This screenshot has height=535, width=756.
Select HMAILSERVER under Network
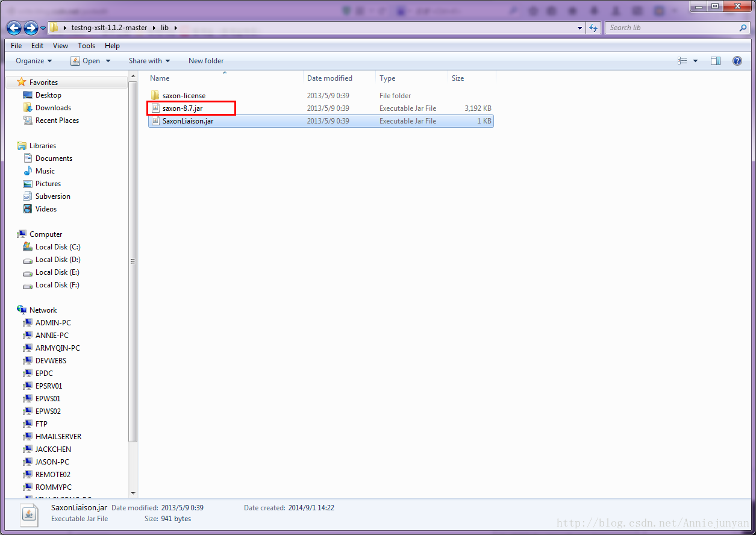pyautogui.click(x=58, y=437)
